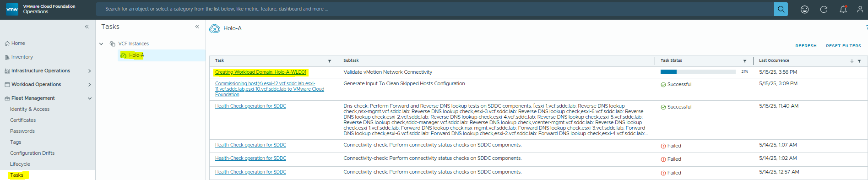Click the refresh circular arrow icon
The height and width of the screenshot is (180, 868).
[824, 9]
